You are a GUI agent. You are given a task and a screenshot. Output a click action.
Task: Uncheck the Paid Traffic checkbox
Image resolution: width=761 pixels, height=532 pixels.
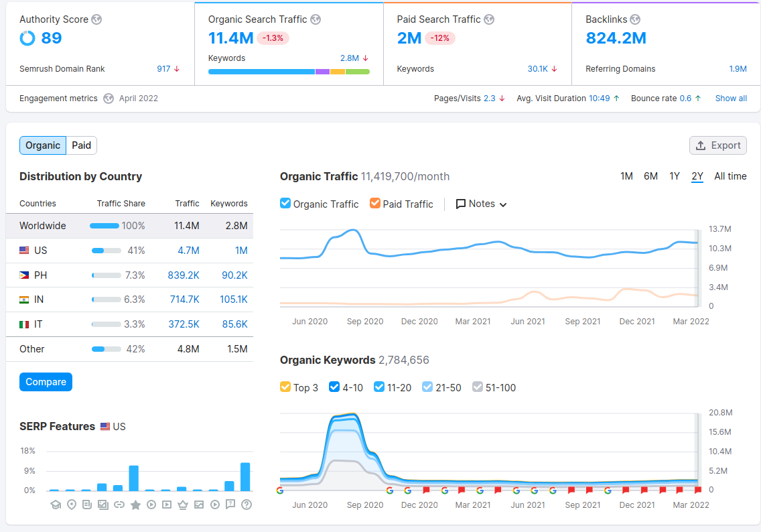[x=375, y=204]
